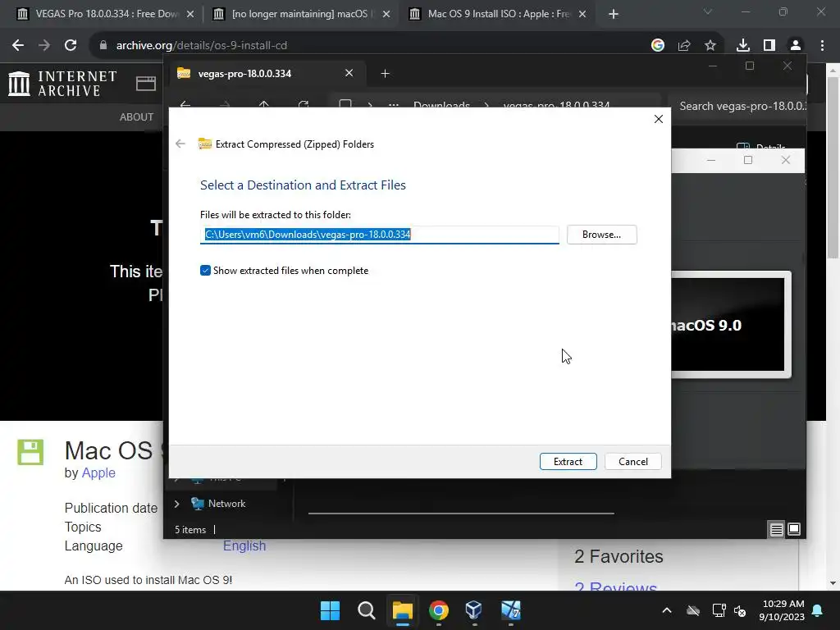Bookmark this page with star icon
The height and width of the screenshot is (630, 840).
[710, 46]
